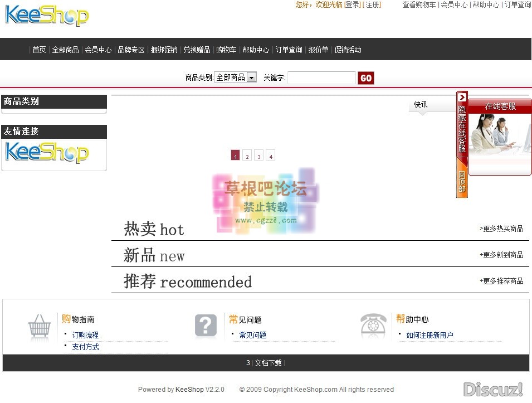532x403 pixels.
Task: Select carousel slide marker 3
Action: tap(258, 156)
